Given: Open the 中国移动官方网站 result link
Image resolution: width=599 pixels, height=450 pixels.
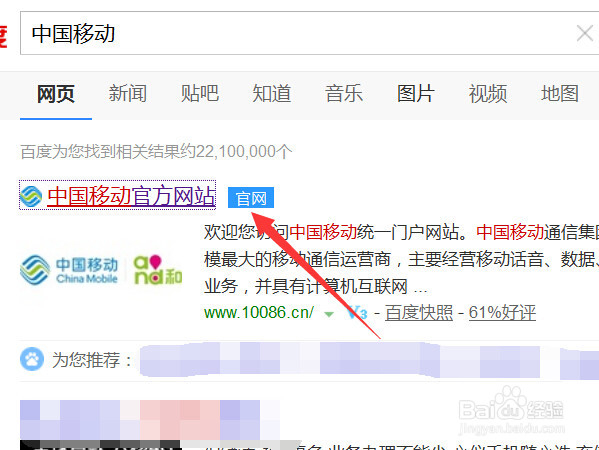Looking at the screenshot, I should pos(131,196).
